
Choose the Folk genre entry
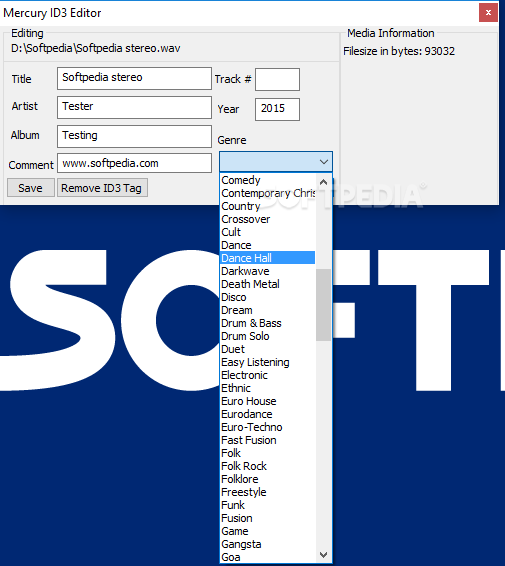[268, 453]
